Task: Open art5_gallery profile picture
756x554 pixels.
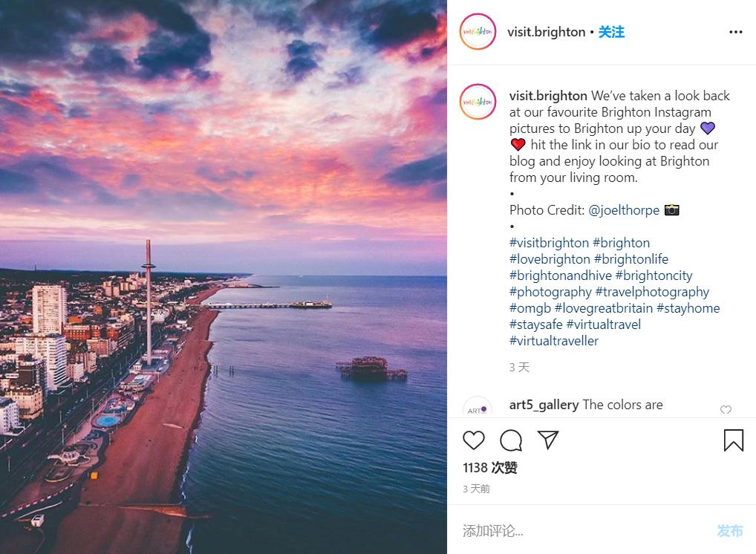Action: [x=478, y=409]
